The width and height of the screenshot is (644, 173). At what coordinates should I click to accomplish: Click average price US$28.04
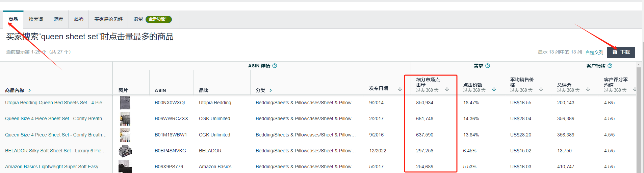(521, 118)
